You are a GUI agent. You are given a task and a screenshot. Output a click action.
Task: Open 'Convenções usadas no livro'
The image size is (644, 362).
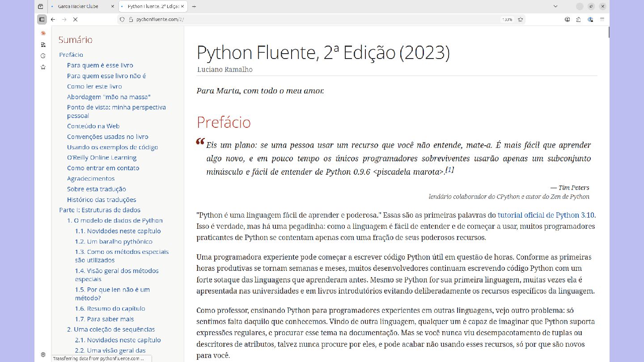click(108, 137)
